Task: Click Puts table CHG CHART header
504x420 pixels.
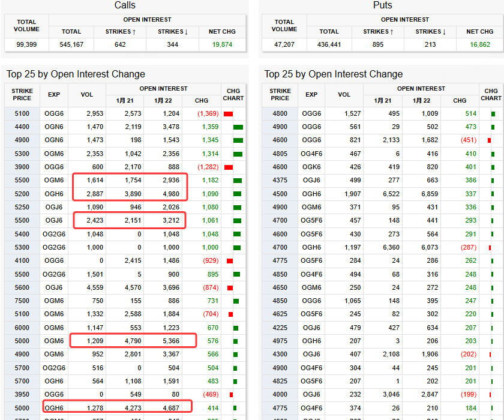Action: click(x=491, y=94)
